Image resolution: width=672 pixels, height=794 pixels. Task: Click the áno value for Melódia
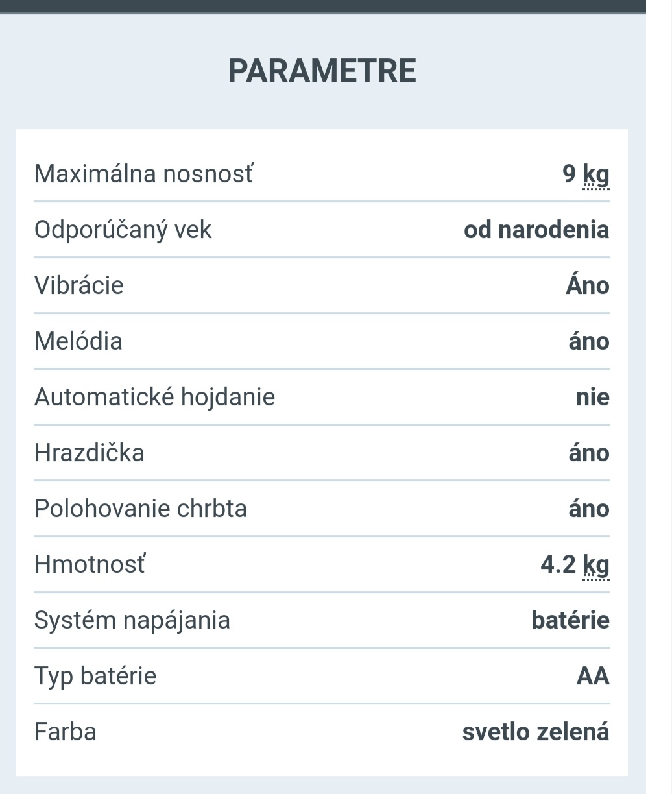tap(588, 341)
